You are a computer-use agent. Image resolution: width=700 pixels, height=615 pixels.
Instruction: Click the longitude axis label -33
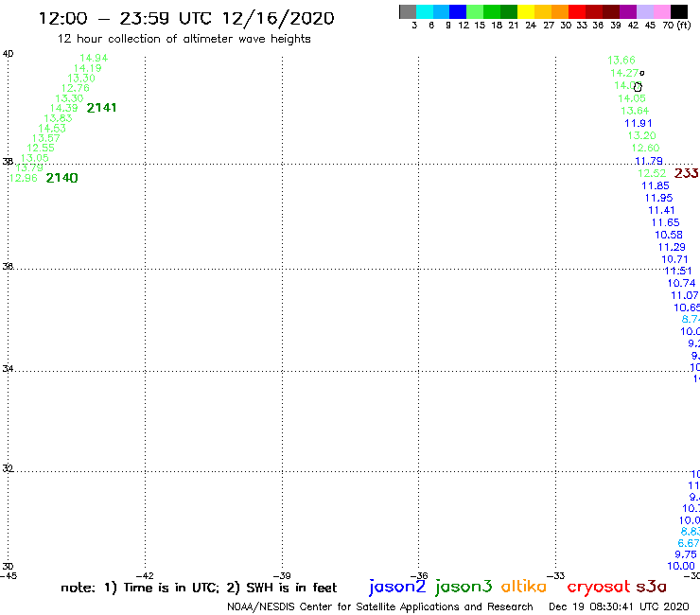click(556, 576)
